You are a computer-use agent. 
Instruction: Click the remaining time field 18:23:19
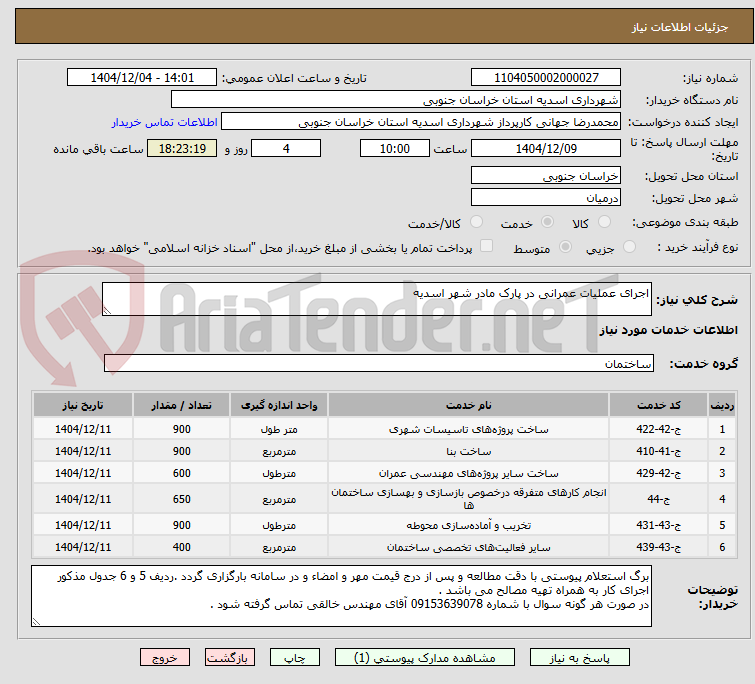[x=182, y=148]
